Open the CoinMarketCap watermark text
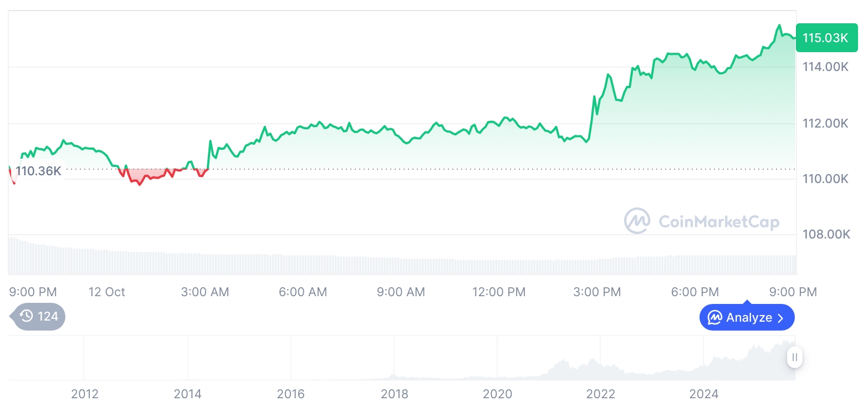The height and width of the screenshot is (406, 868). 719,222
